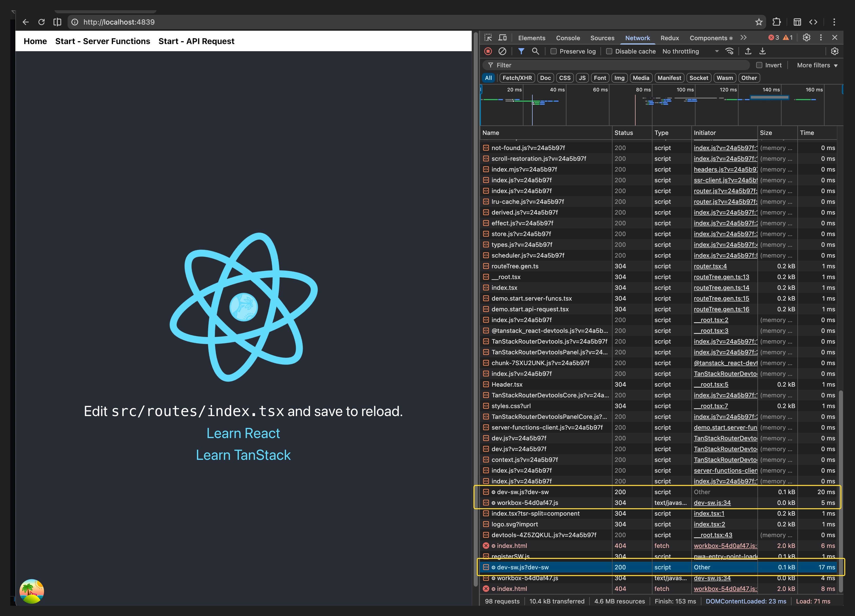Open the browser extensions puzzle icon
This screenshot has height=616, width=855.
pos(777,22)
